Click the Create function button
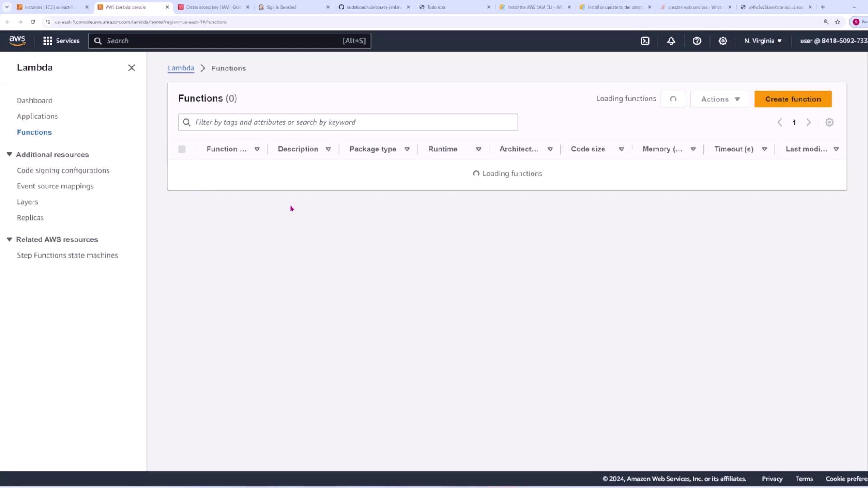868x488 pixels. tap(793, 99)
